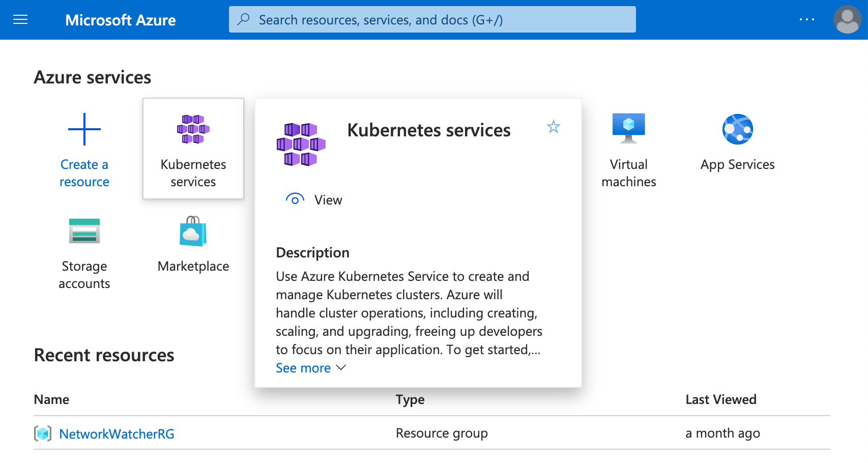Click the View link in popup
The width and height of the screenshot is (868, 463).
coord(328,200)
